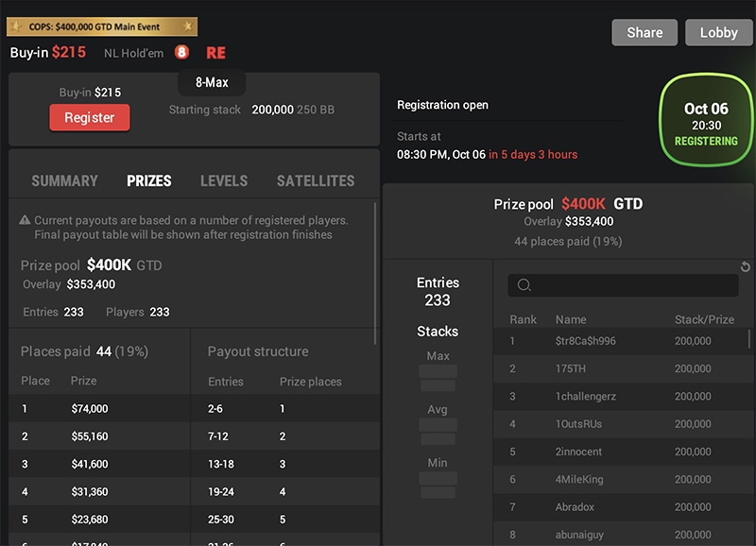Switch to the Summary tab
This screenshot has width=756, height=546.
pos(64,180)
